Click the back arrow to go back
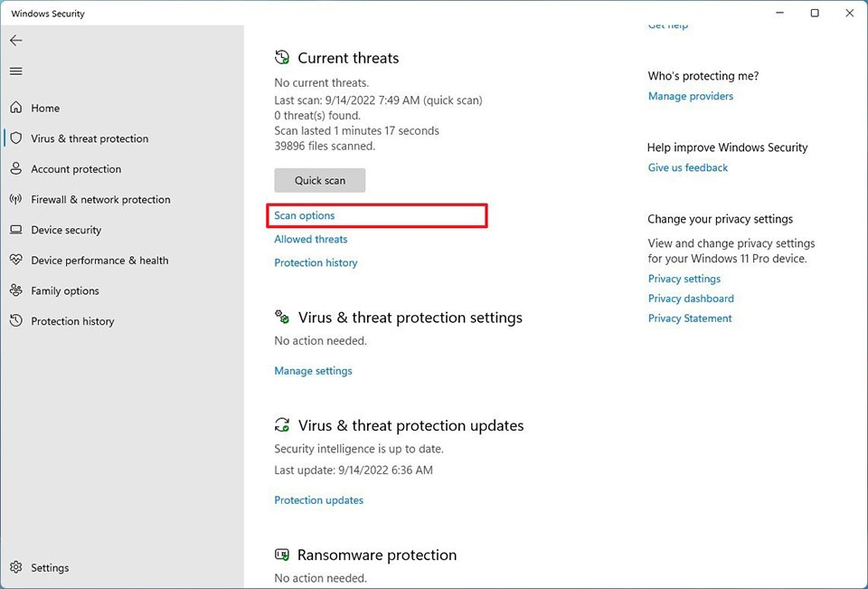The height and width of the screenshot is (589, 868). (15, 40)
